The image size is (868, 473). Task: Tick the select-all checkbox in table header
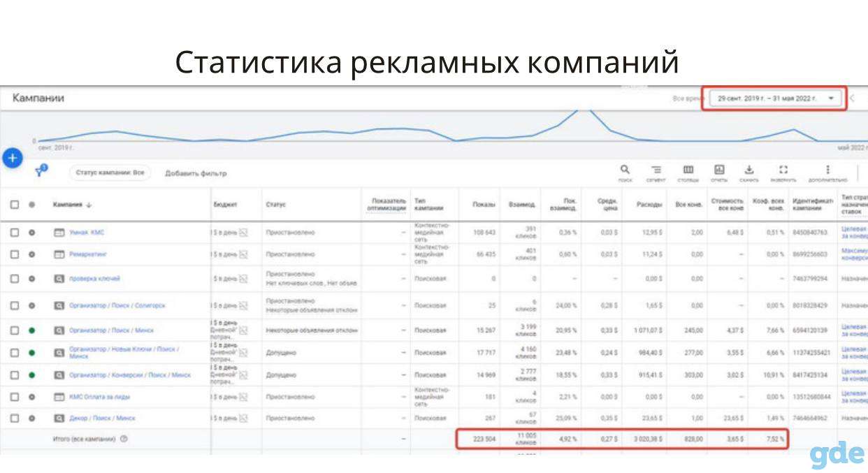[15, 205]
